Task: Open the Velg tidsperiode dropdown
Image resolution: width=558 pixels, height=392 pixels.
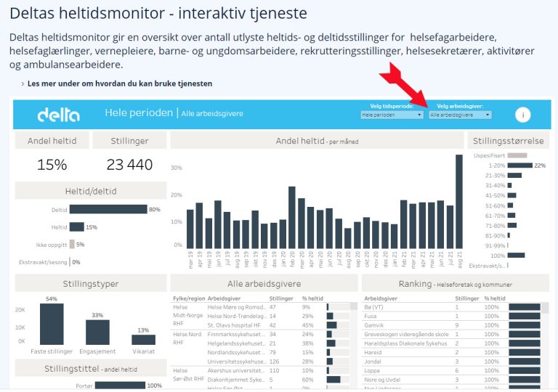Action: 392,115
